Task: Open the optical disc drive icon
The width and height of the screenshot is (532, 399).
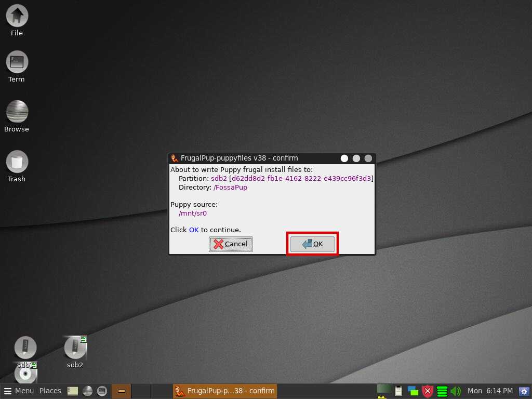Action: click(x=25, y=375)
